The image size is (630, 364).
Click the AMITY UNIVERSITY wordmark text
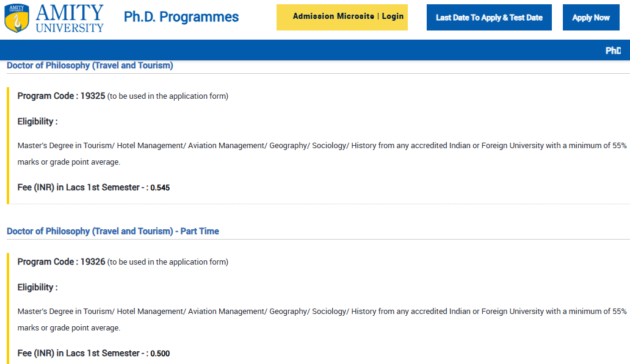70,18
